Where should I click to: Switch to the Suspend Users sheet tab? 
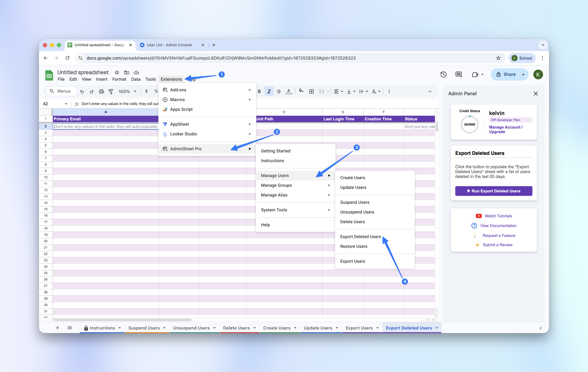tap(144, 328)
